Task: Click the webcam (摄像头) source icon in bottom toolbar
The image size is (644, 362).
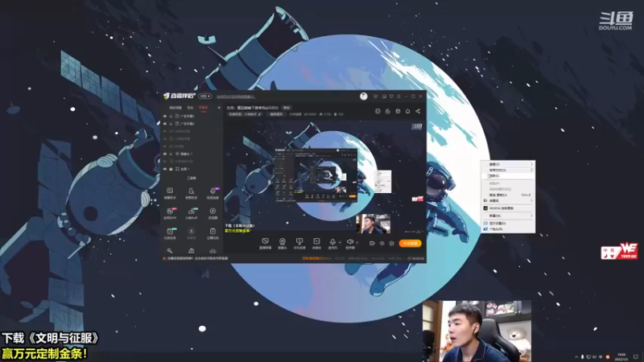Action: [x=283, y=241]
